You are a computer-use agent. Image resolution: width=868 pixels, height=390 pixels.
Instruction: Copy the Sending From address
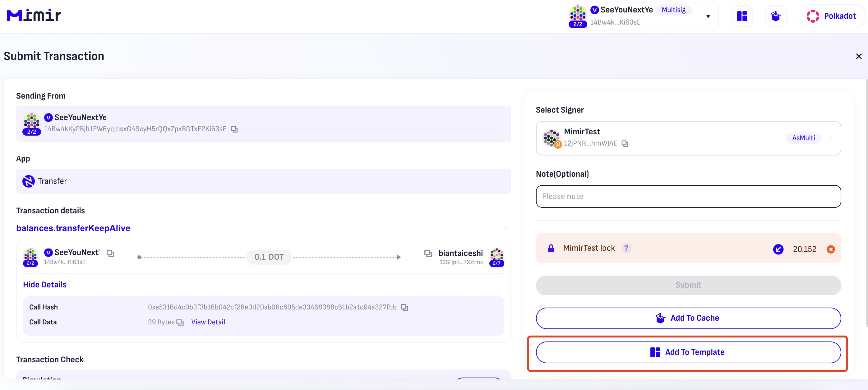(x=234, y=129)
